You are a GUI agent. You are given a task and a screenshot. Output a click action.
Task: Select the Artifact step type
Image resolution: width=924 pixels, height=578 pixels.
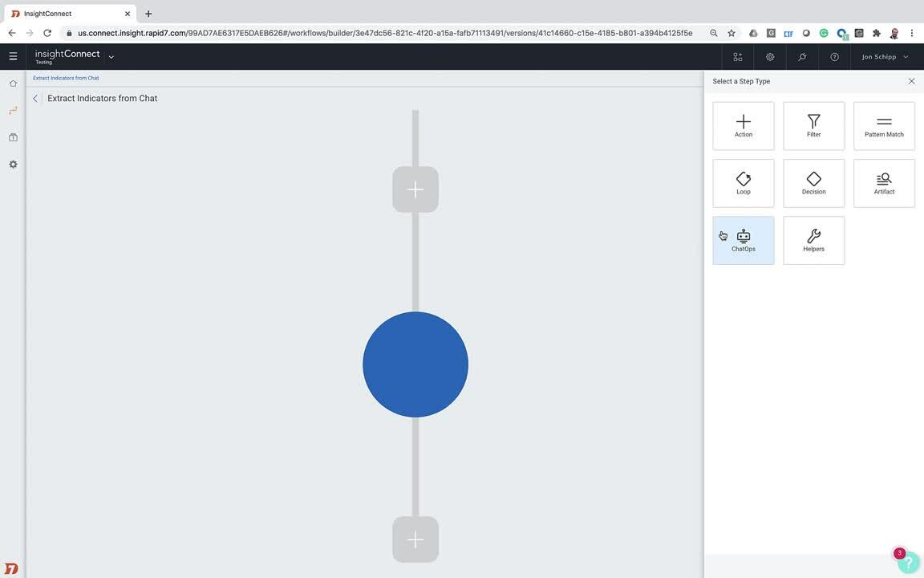click(883, 182)
